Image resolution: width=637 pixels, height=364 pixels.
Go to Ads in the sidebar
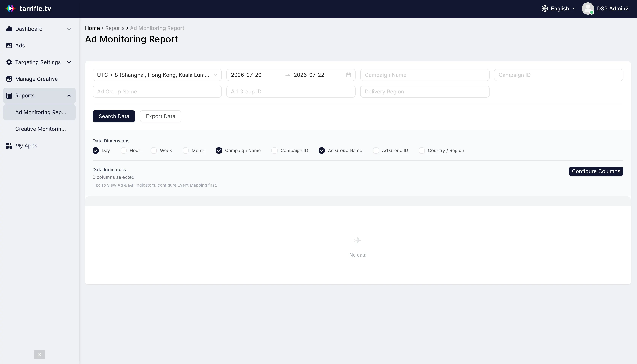(x=39, y=45)
